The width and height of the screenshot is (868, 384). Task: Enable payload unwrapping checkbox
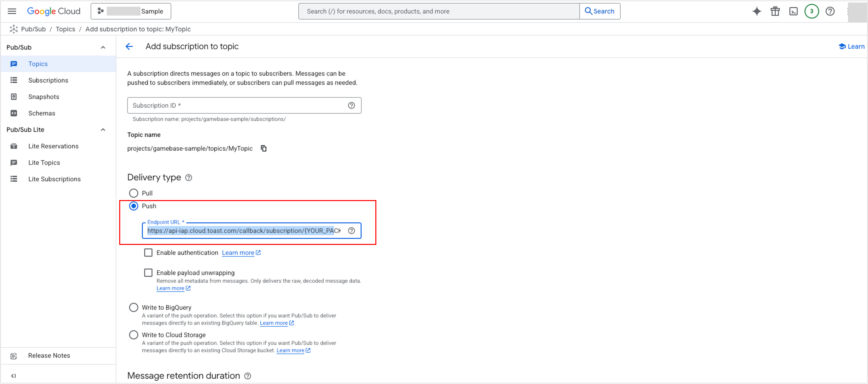148,273
